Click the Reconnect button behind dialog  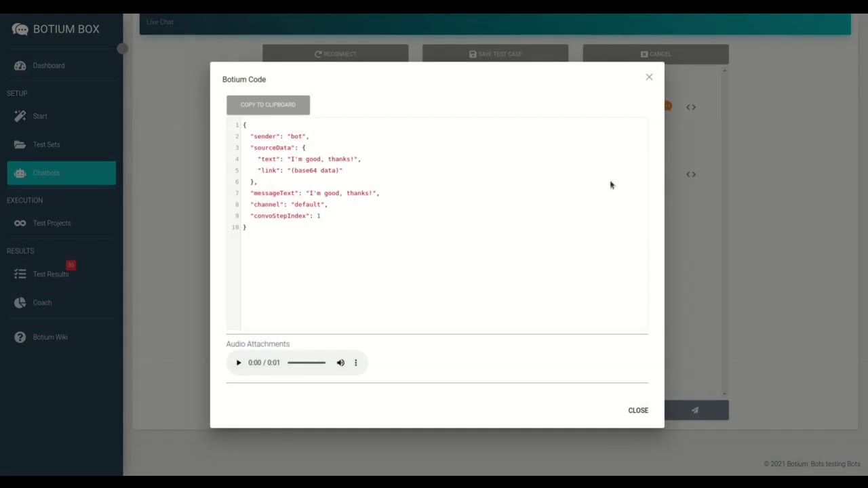coord(335,54)
